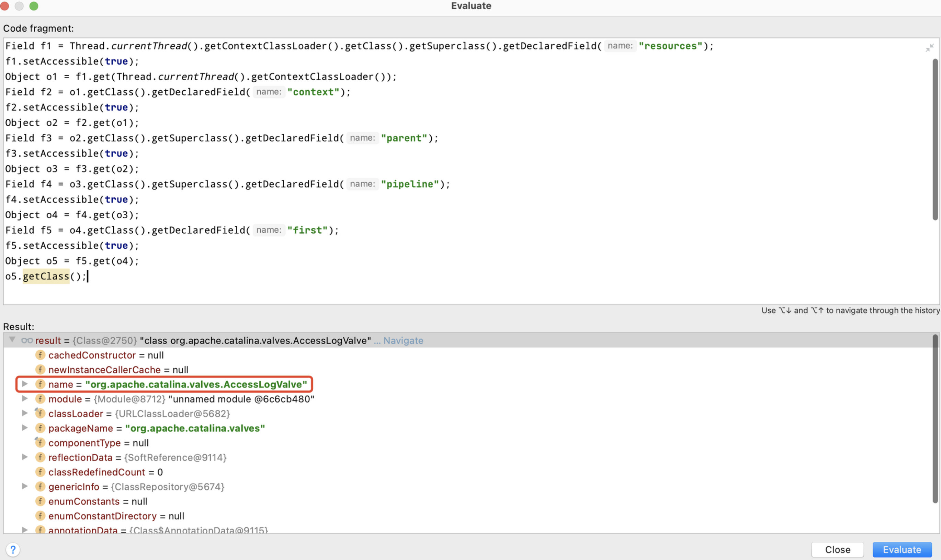Open help via question mark icon
This screenshot has width=941, height=560.
(13, 549)
